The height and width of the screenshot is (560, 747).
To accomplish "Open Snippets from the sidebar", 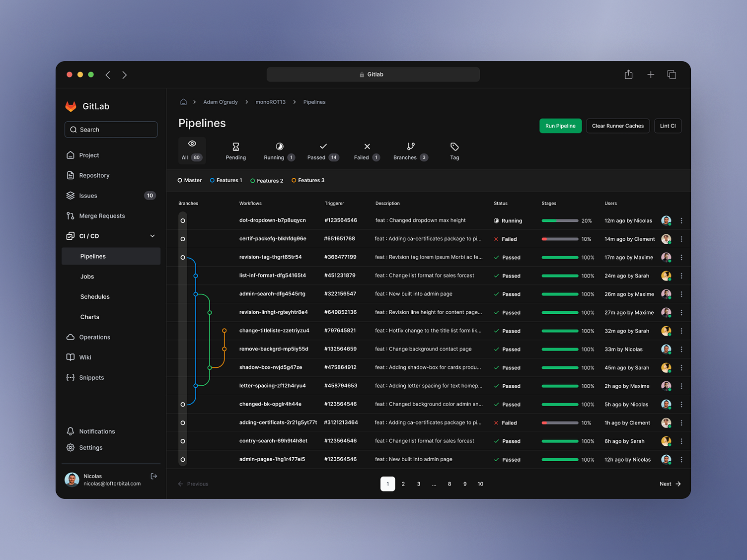I will pyautogui.click(x=91, y=377).
